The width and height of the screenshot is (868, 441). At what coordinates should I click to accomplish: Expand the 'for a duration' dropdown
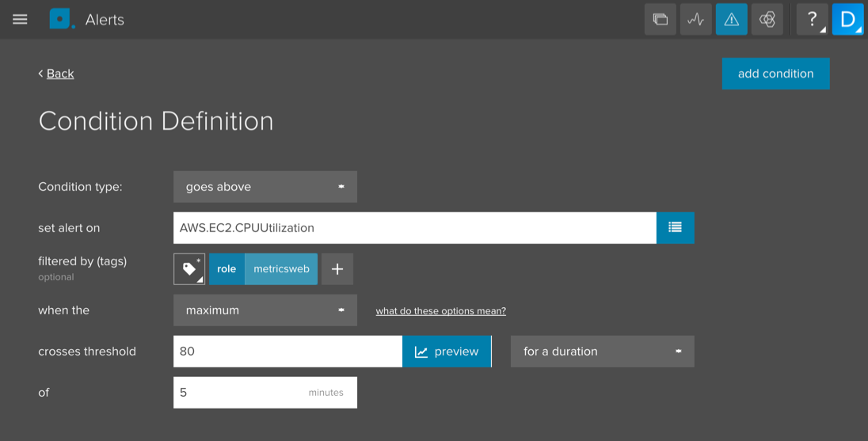pyautogui.click(x=602, y=352)
